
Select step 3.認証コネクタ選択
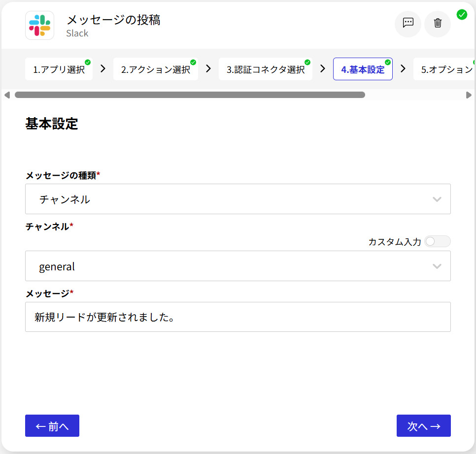265,69
